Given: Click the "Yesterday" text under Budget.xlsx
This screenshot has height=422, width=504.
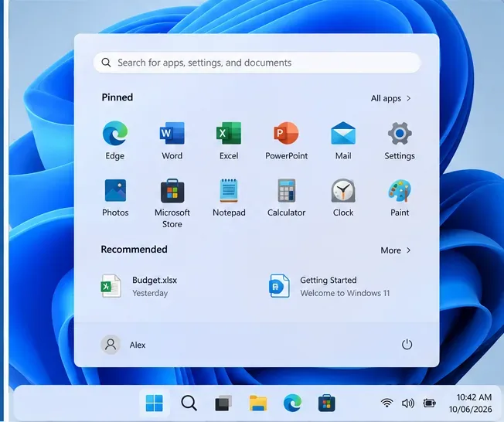Looking at the screenshot, I should click(x=150, y=293).
